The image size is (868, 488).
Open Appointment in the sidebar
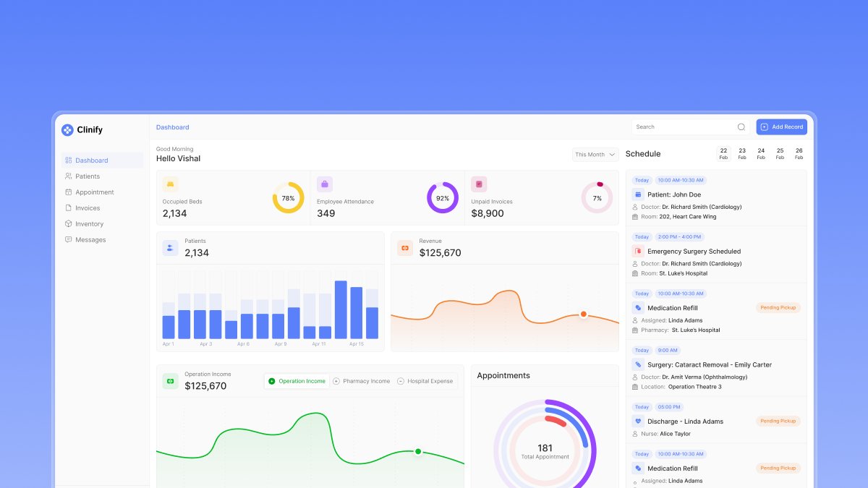click(x=102, y=192)
